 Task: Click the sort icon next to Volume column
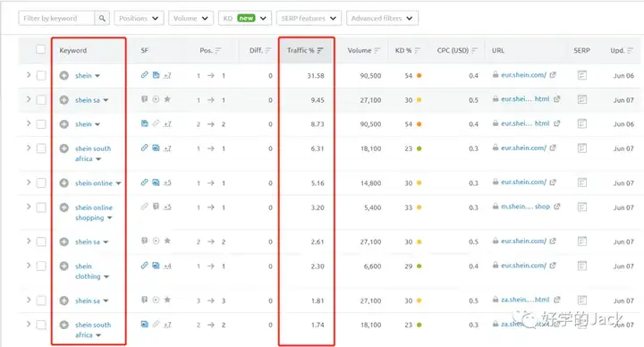click(x=377, y=50)
